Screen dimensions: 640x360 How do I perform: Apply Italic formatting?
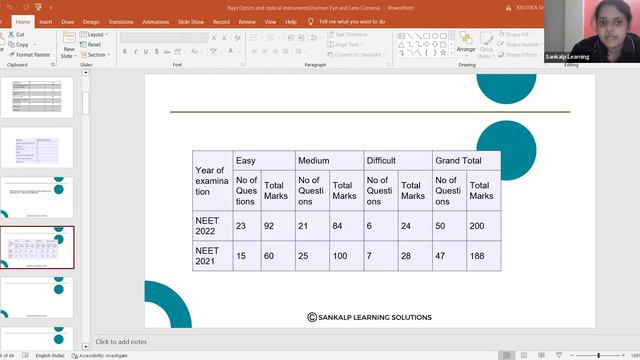135,51
